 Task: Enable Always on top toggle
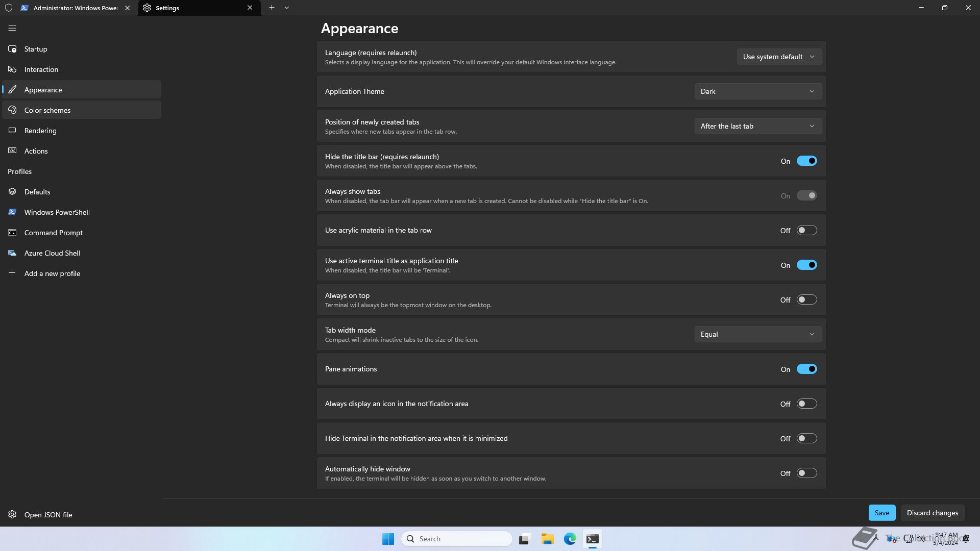tap(806, 300)
